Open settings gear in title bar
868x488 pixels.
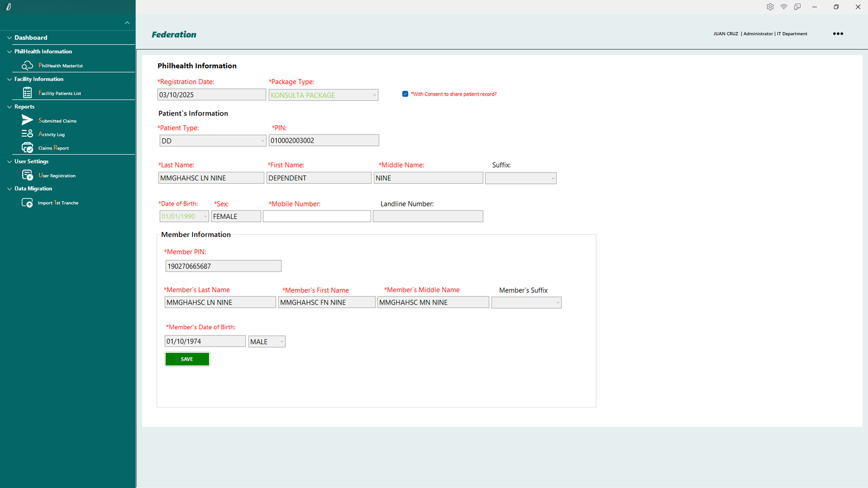coord(770,7)
